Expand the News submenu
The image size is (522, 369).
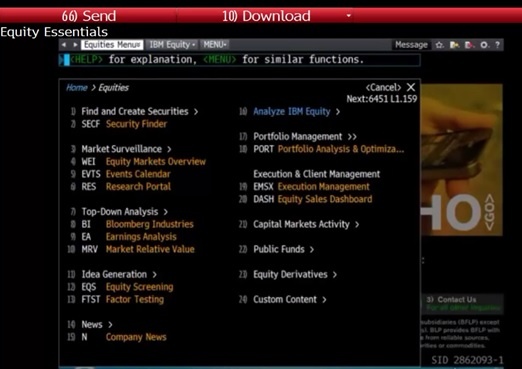[x=97, y=324]
